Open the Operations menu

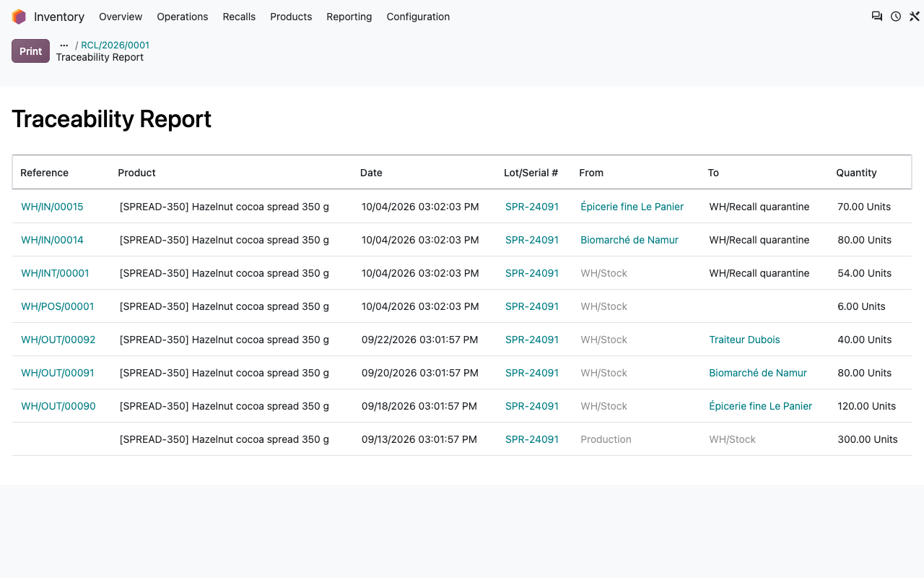pyautogui.click(x=183, y=17)
